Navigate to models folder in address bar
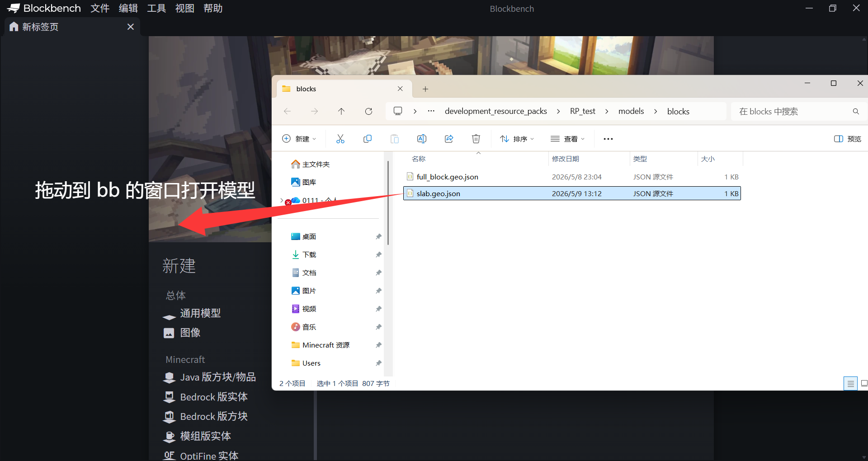 [631, 111]
